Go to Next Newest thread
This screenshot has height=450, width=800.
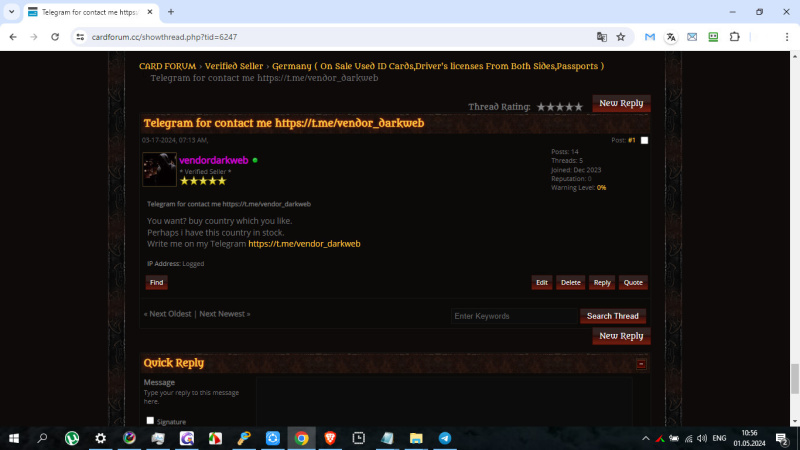pyautogui.click(x=222, y=314)
